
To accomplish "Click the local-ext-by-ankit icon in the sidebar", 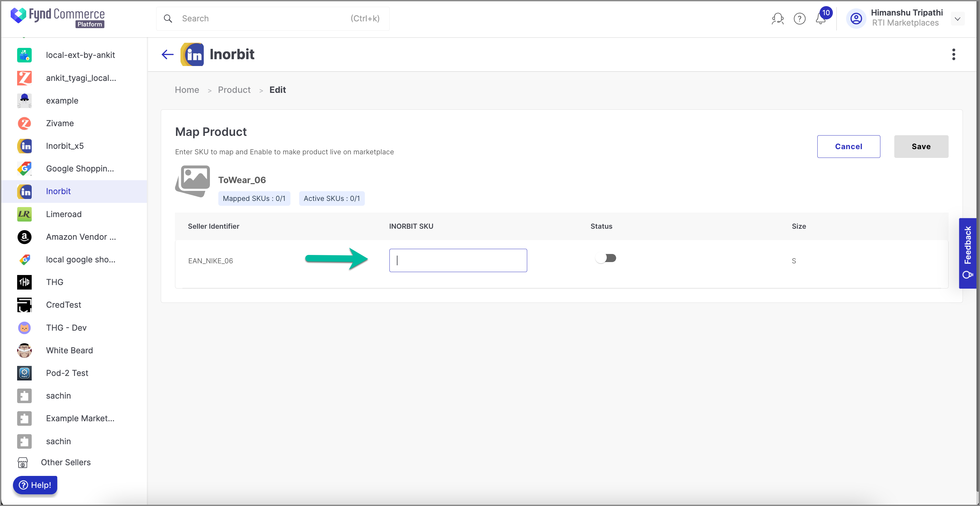I will tap(24, 55).
